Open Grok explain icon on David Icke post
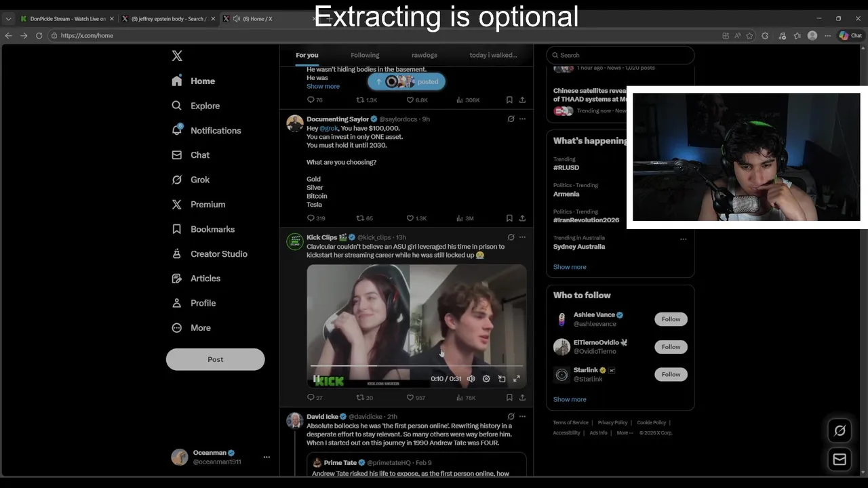Screen dimensions: 868x488 (x=511, y=417)
